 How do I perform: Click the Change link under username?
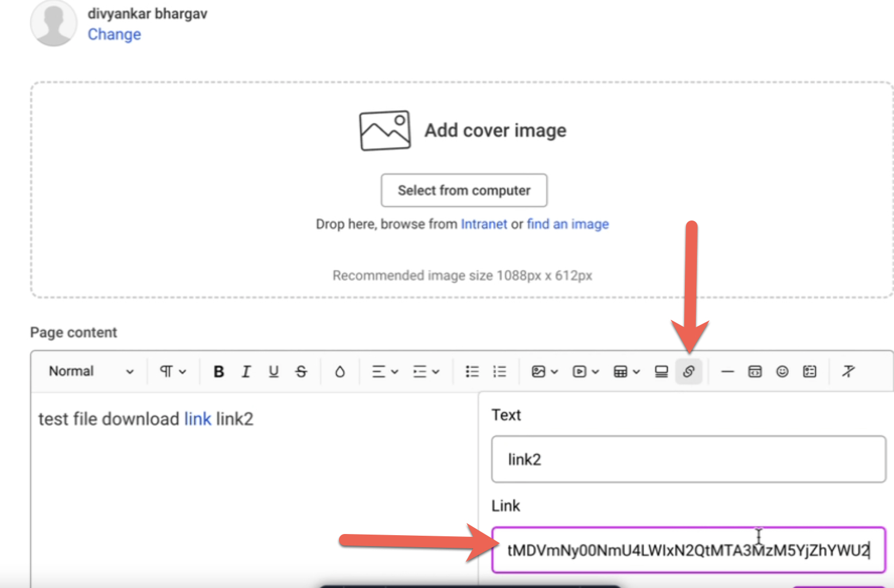114,34
